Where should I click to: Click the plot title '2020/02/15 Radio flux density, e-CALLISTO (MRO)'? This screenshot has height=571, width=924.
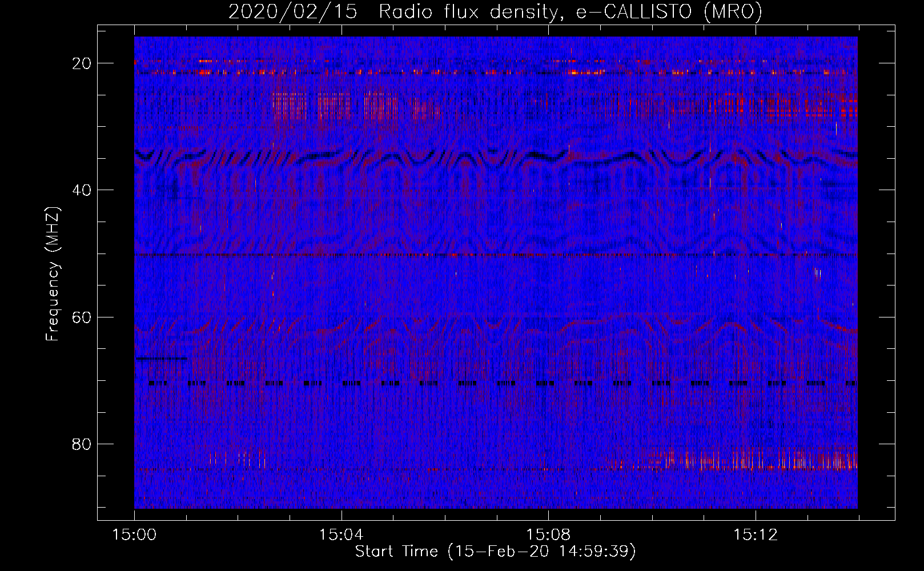(495, 11)
